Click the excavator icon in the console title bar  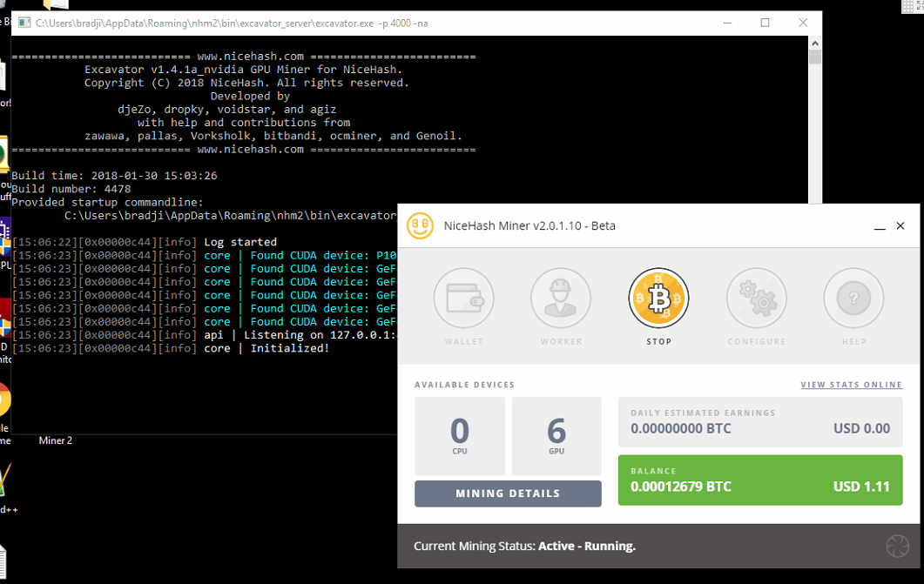click(24, 23)
